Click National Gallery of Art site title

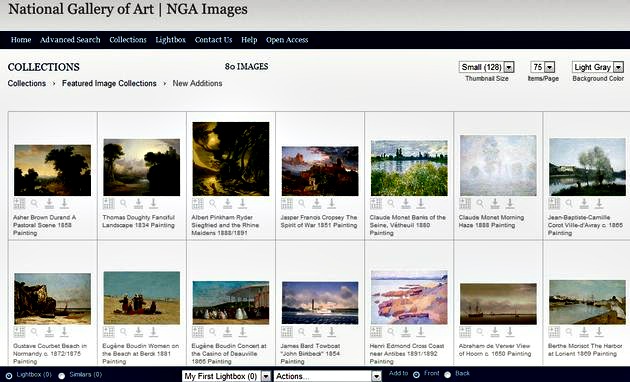tap(128, 9)
